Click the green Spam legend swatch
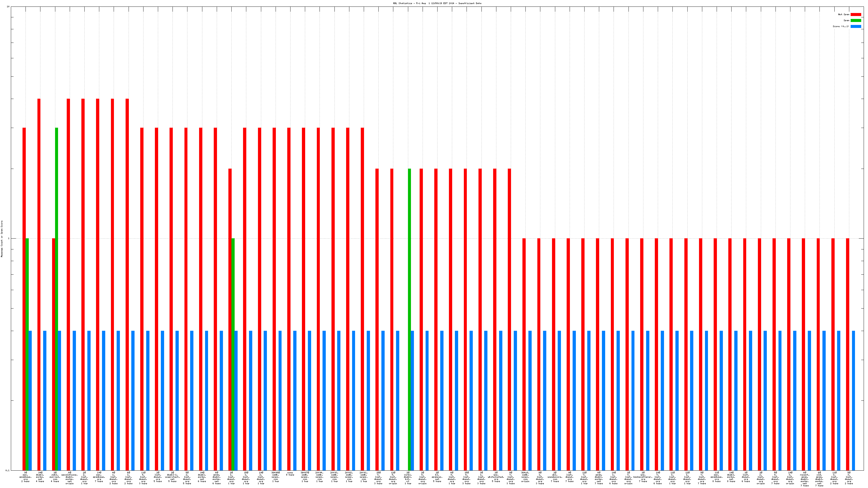 click(x=856, y=21)
